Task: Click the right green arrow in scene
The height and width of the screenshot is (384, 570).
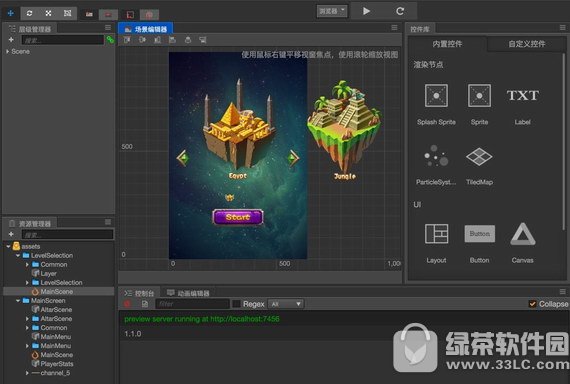Action: coord(293,158)
